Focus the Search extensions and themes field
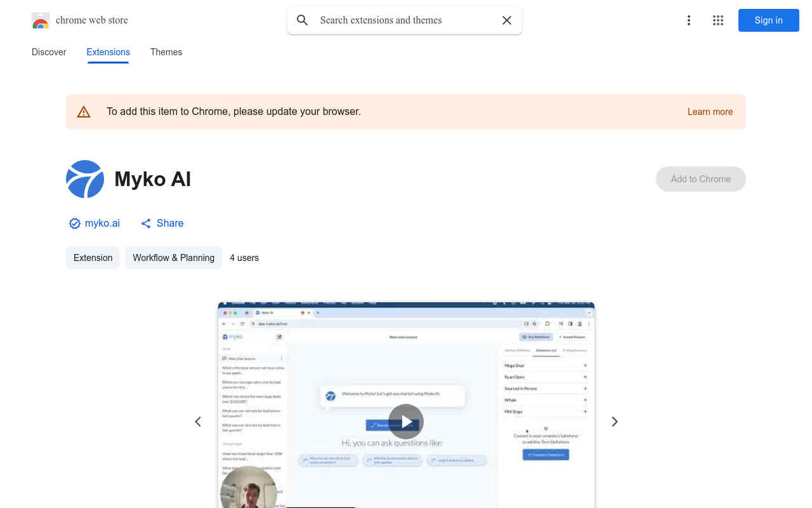This screenshot has width=812, height=508. [405, 20]
